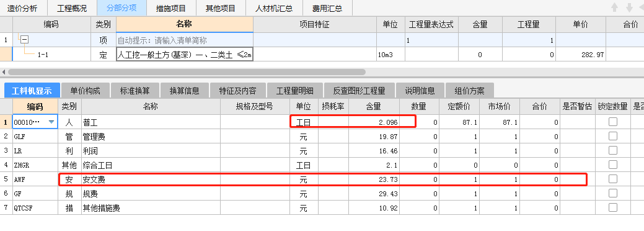Toggle 锁定数量 checkbox for 规费 row
The height and width of the screenshot is (231, 644).
[613, 193]
